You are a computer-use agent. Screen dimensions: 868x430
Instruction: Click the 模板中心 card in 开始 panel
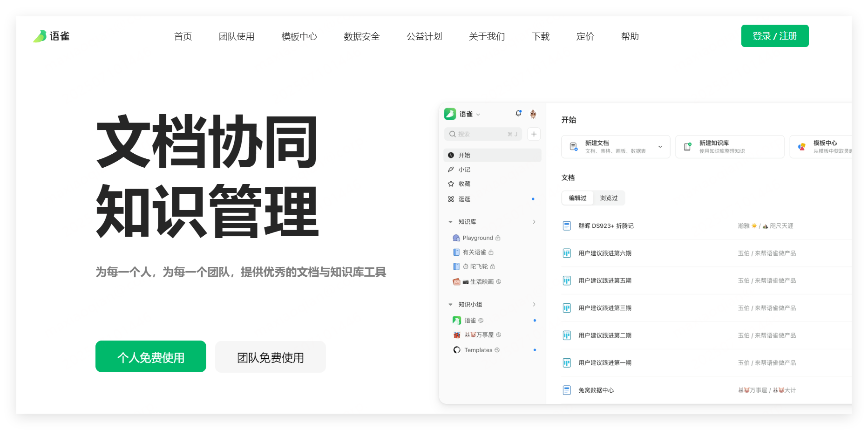pyautogui.click(x=821, y=147)
